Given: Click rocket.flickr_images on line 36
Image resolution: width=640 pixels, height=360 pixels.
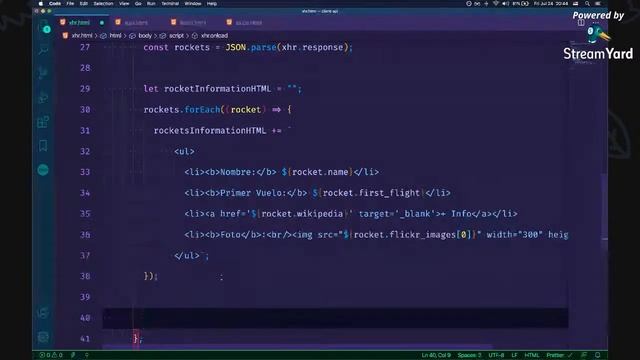Looking at the screenshot, I should pos(404,235).
